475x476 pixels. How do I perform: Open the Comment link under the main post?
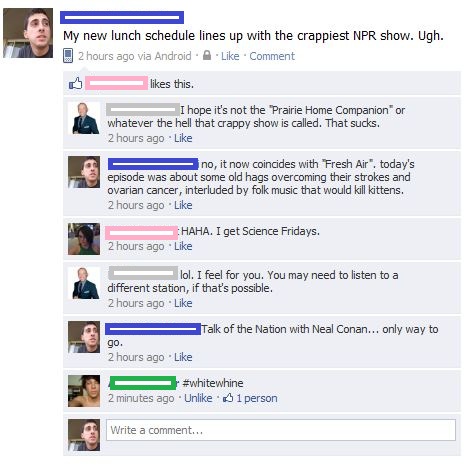(272, 56)
